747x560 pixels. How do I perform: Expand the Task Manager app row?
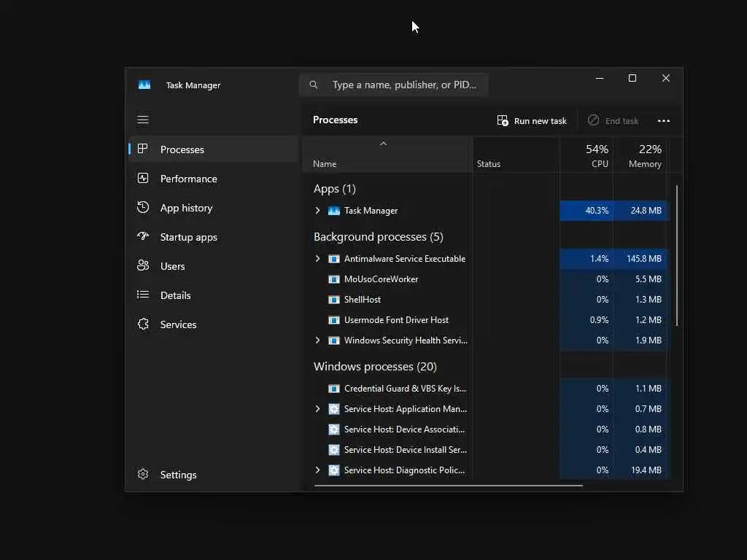tap(318, 211)
